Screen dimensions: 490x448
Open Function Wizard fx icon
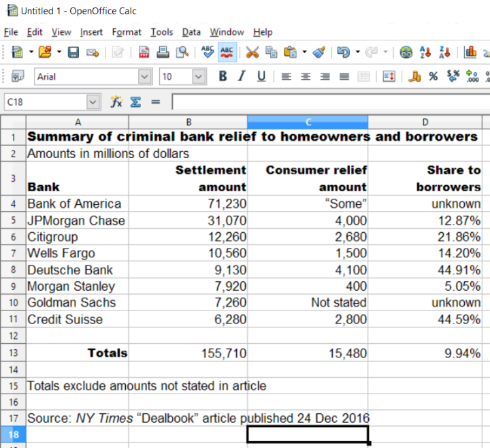click(116, 102)
